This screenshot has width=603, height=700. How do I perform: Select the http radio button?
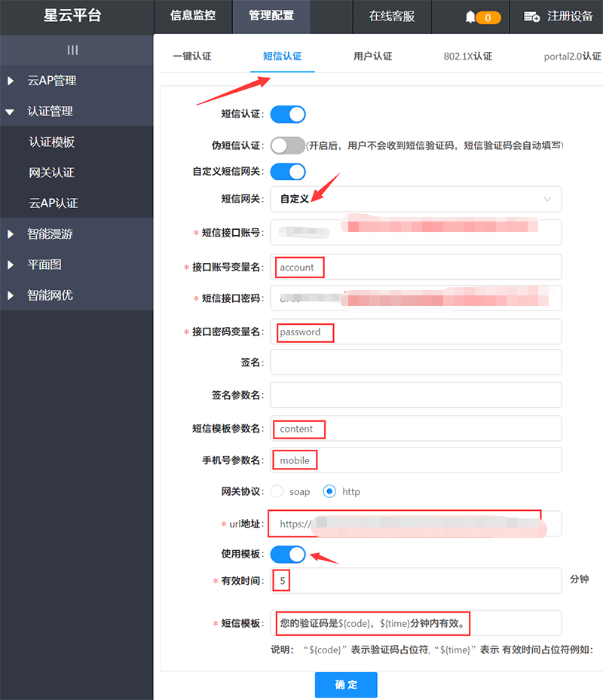[x=329, y=491]
